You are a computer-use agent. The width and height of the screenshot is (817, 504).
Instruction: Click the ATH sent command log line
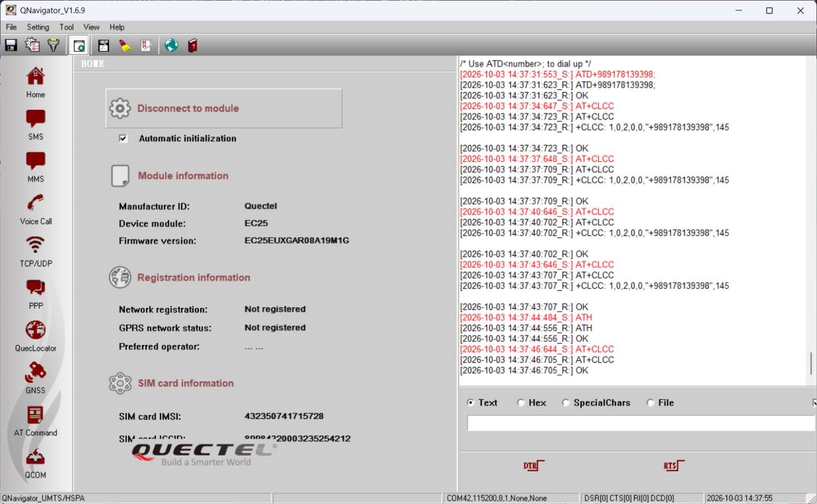tap(526, 317)
